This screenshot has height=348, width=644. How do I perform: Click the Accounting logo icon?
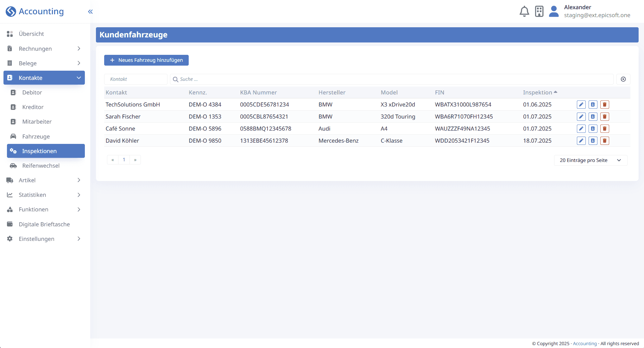pos(11,11)
